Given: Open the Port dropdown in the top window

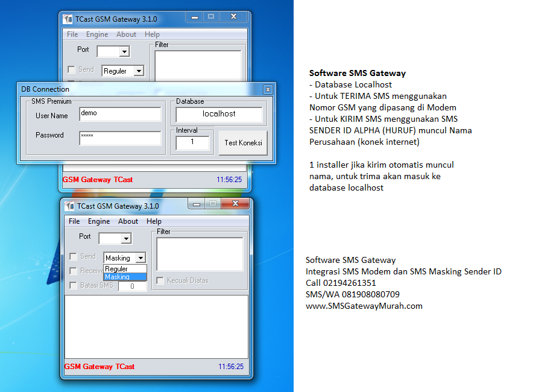Looking at the screenshot, I should tap(124, 52).
